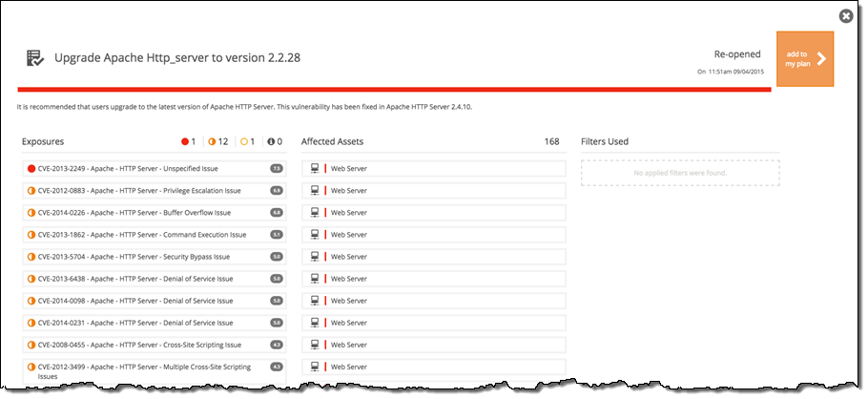Click the Filters Used heading
The height and width of the screenshot is (399, 868).
pyautogui.click(x=605, y=141)
